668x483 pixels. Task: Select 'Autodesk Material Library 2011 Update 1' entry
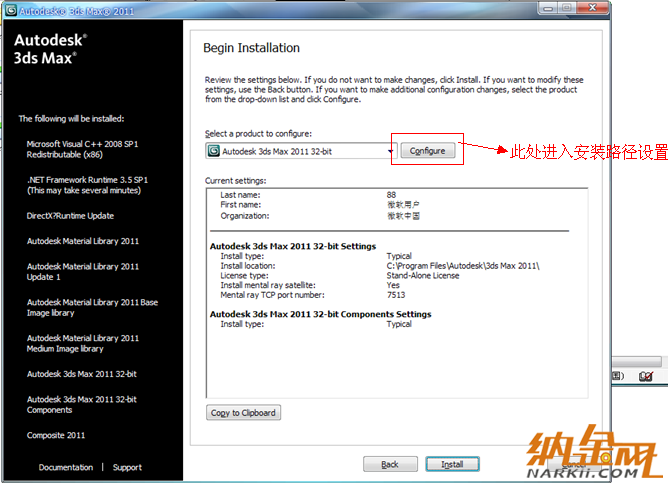click(x=83, y=272)
